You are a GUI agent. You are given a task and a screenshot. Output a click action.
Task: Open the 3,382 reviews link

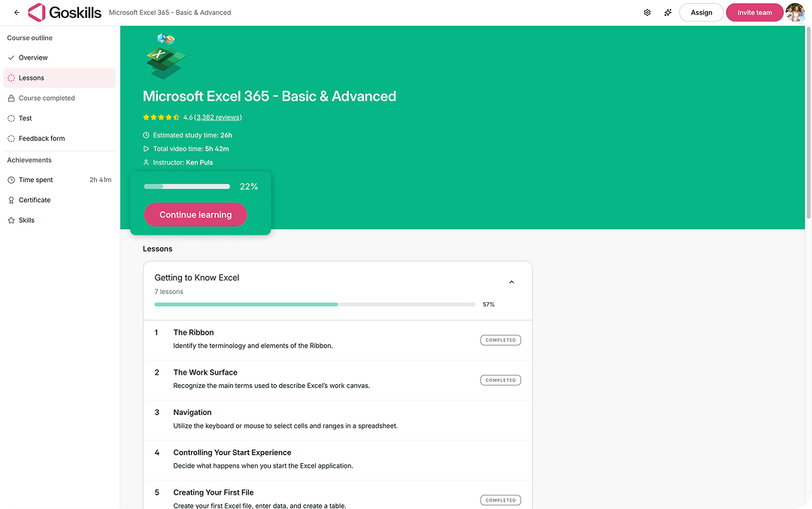[218, 117]
